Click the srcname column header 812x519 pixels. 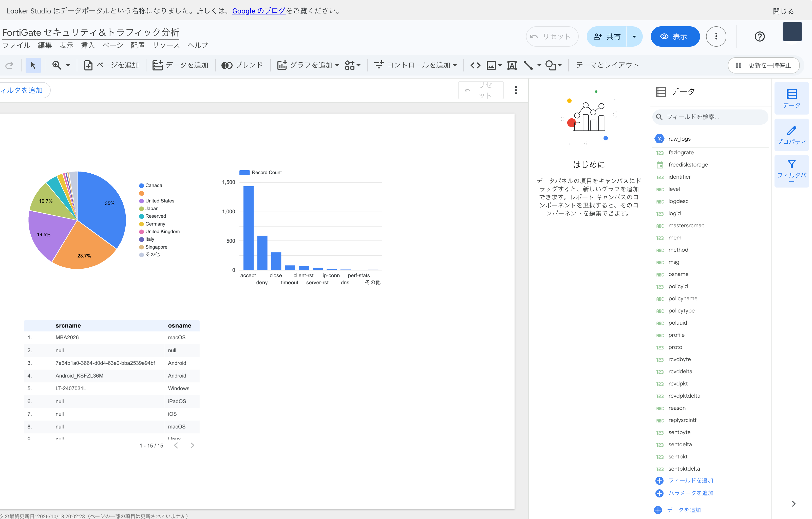click(68, 325)
